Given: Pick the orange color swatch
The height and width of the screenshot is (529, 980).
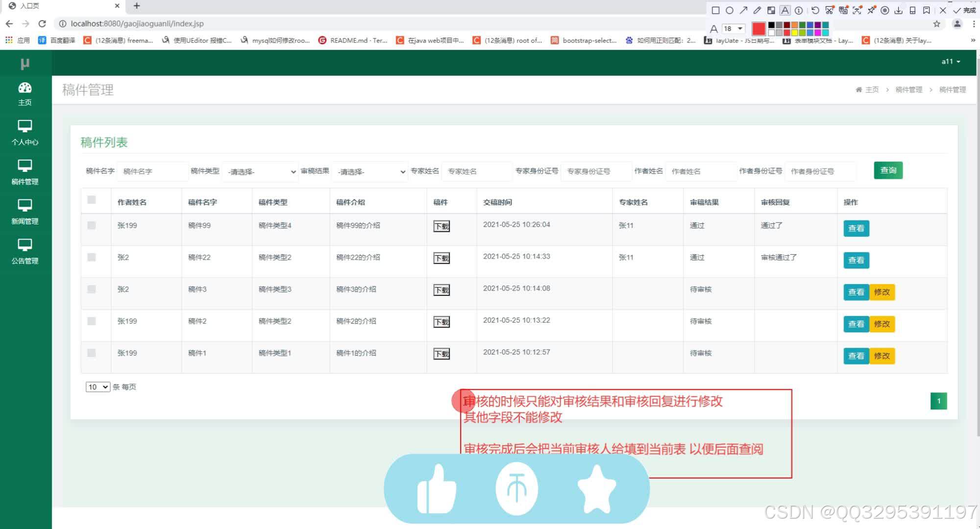Looking at the screenshot, I should point(794,25).
